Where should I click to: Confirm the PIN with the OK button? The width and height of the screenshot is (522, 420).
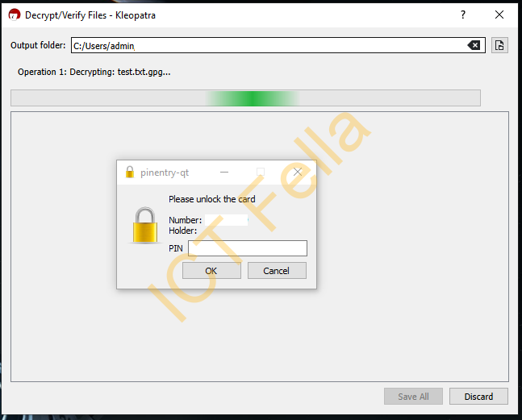[211, 271]
